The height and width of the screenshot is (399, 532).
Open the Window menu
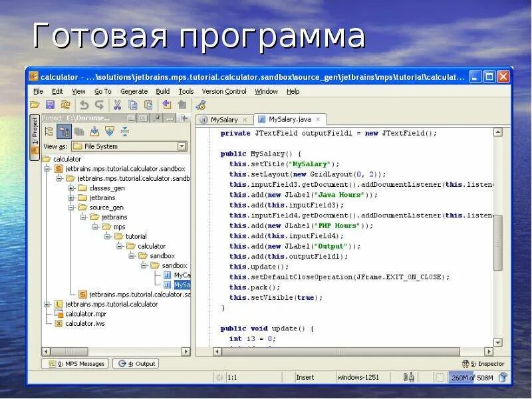pyautogui.click(x=266, y=92)
